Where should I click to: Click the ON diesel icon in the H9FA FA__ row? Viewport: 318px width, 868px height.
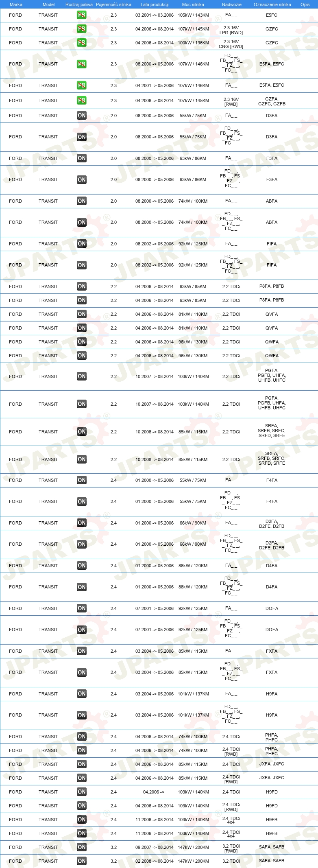[x=82, y=694]
